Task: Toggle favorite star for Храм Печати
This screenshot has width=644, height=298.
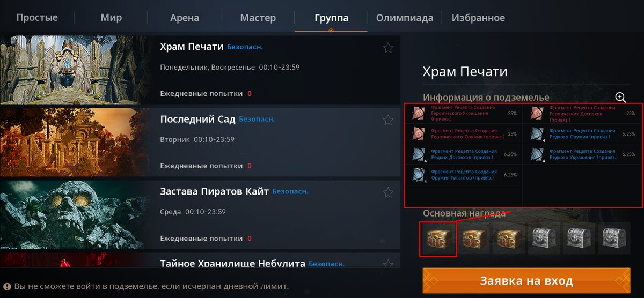Action: click(x=388, y=48)
